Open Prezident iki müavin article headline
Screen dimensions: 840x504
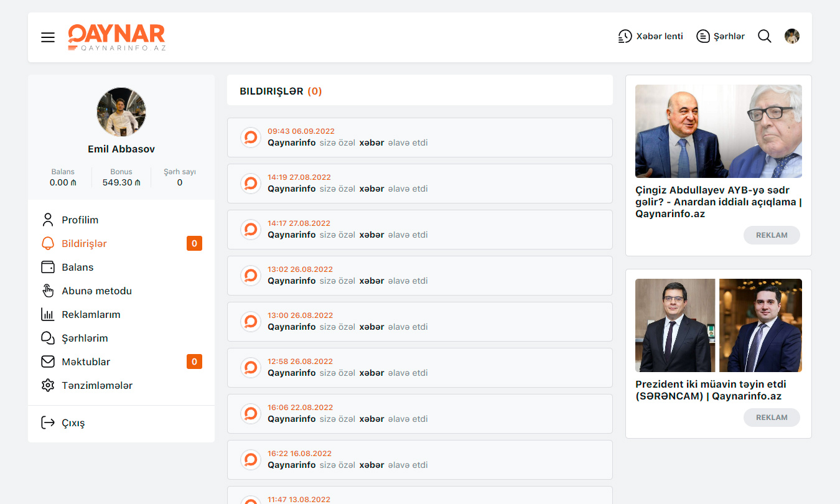711,390
